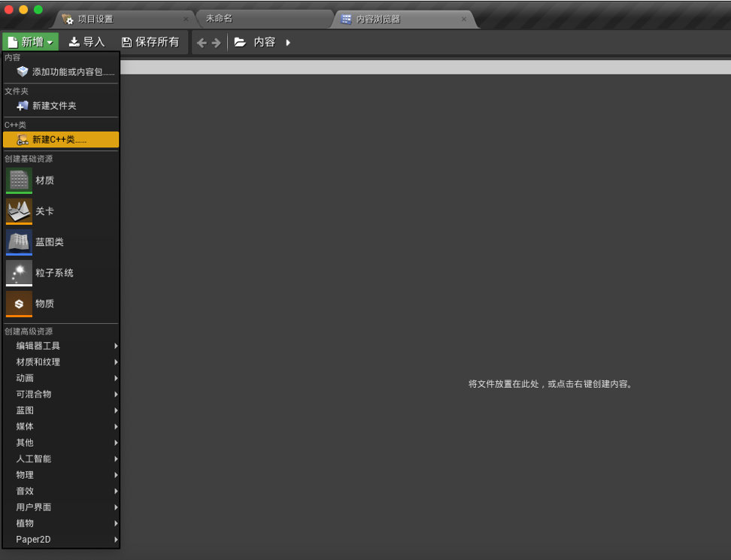
Task: Expand the 植物 submenu
Action: [61, 523]
